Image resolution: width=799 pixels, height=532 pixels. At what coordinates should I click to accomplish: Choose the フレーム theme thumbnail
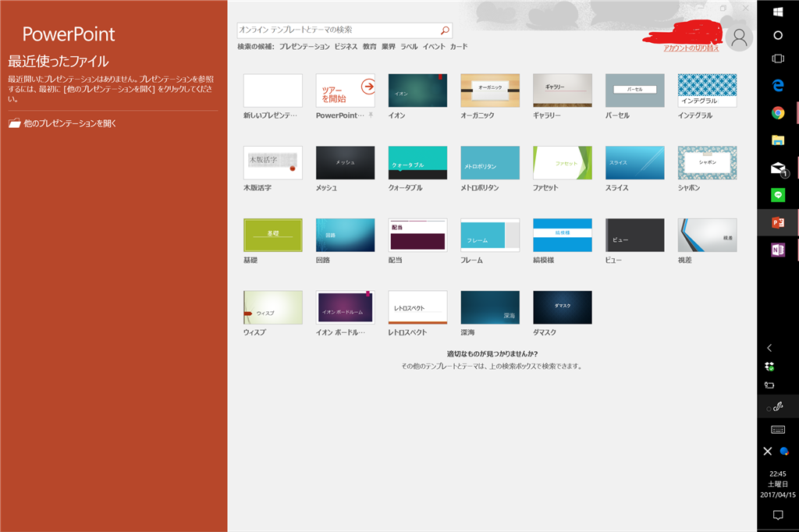490,235
